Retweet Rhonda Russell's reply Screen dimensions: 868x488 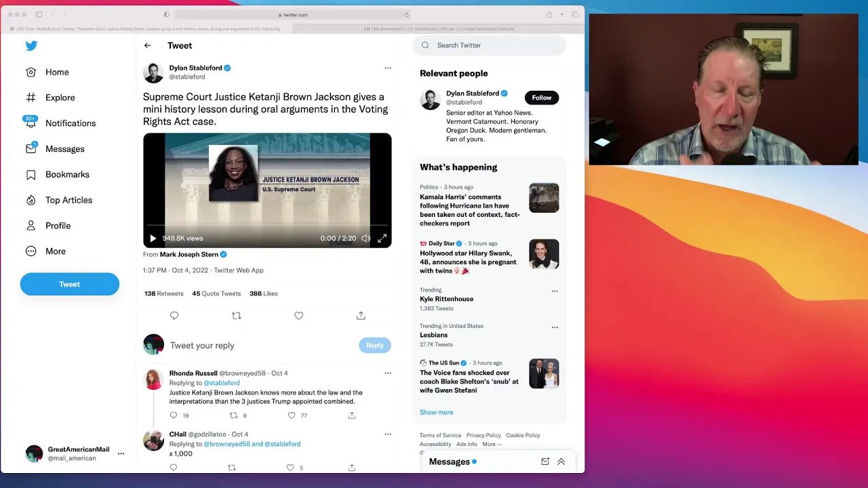click(x=233, y=415)
